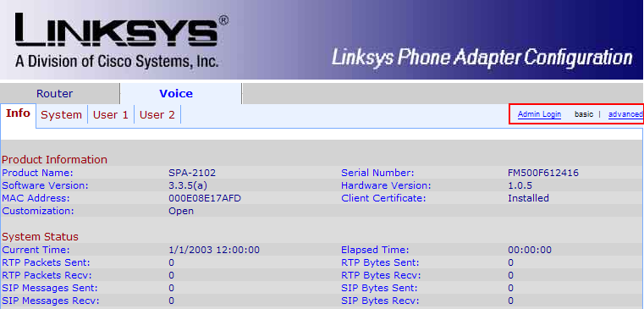Screen dimensions: 644x309
Task: Click the MAC address value 000E08E17AFD
Action: click(205, 198)
